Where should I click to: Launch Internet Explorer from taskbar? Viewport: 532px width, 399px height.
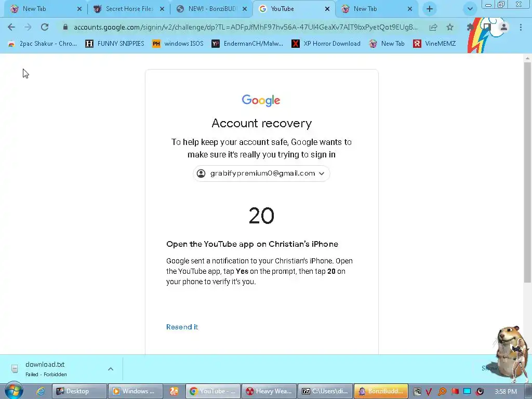click(41, 391)
